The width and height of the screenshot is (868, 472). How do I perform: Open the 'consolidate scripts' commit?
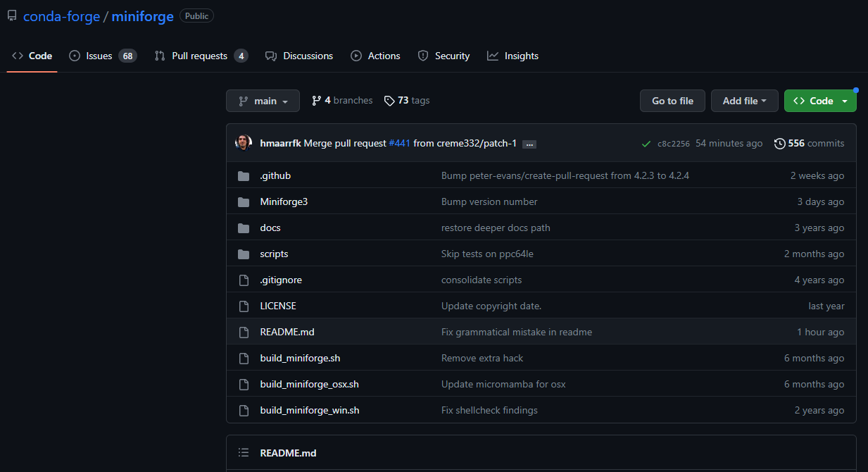tap(482, 280)
